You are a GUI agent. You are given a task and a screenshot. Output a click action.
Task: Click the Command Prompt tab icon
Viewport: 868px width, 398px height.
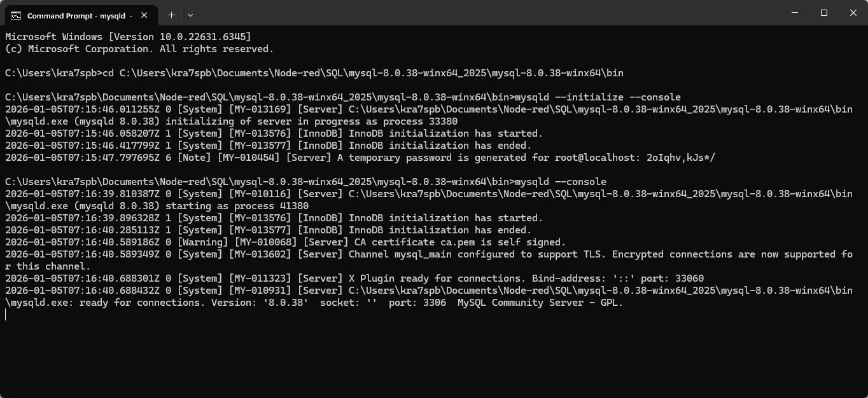pos(15,15)
